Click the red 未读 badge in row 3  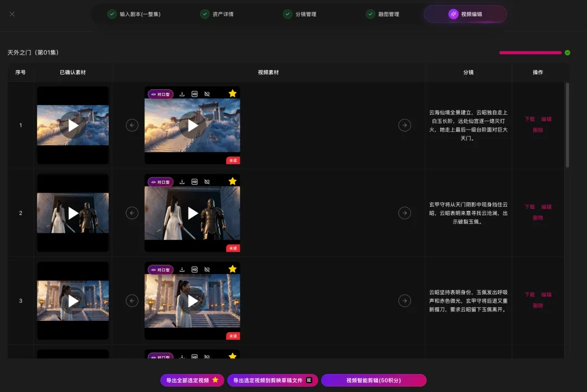tap(233, 336)
